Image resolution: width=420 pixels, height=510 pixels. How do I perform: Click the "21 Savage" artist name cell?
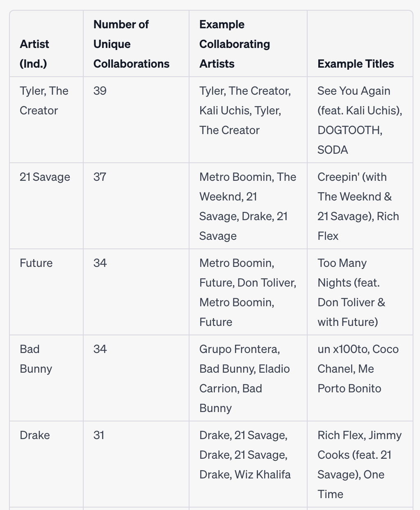pyautogui.click(x=45, y=177)
